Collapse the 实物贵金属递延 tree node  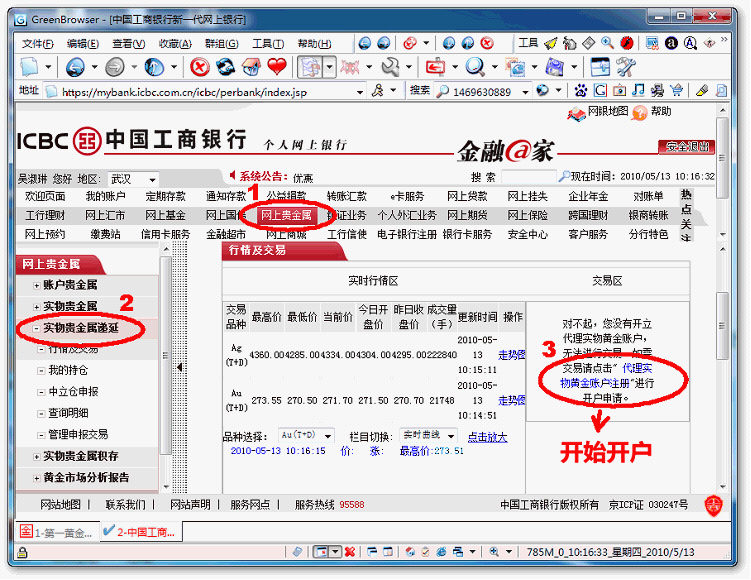coord(36,329)
